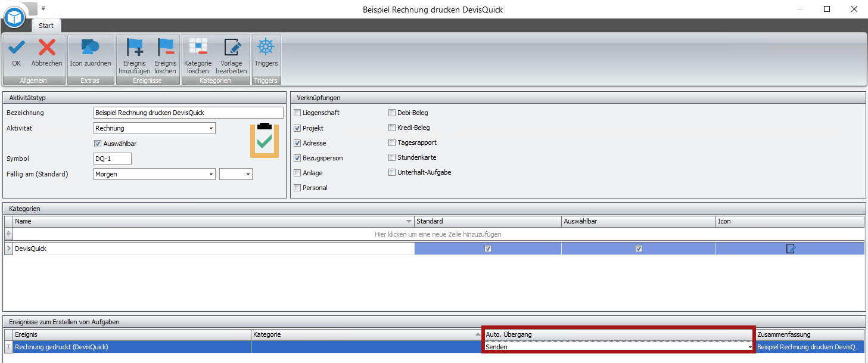The width and height of the screenshot is (868, 363).
Task: Remove event with Ereignis löschen
Action: (x=166, y=55)
